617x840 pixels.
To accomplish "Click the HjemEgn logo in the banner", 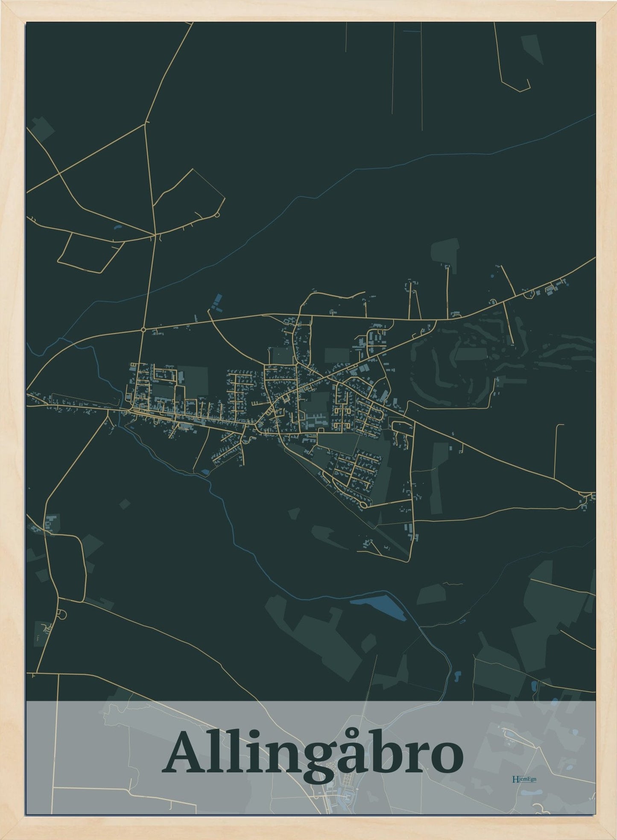I will pos(523,779).
